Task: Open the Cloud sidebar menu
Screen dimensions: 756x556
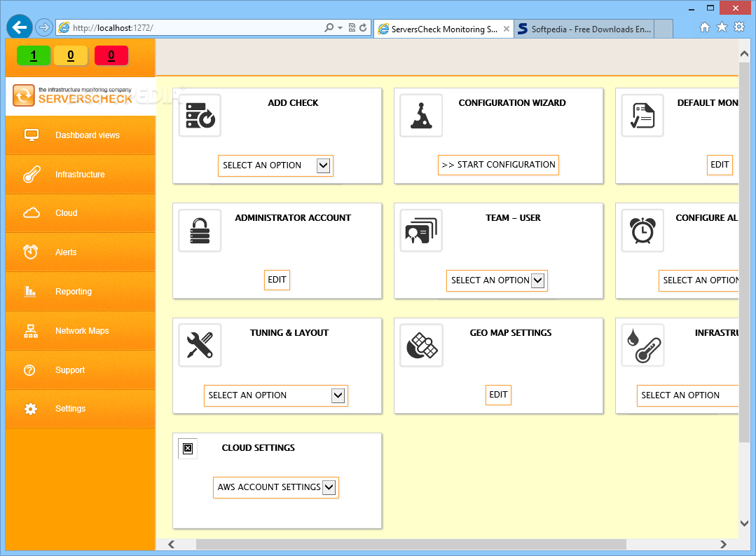Action: (x=81, y=213)
